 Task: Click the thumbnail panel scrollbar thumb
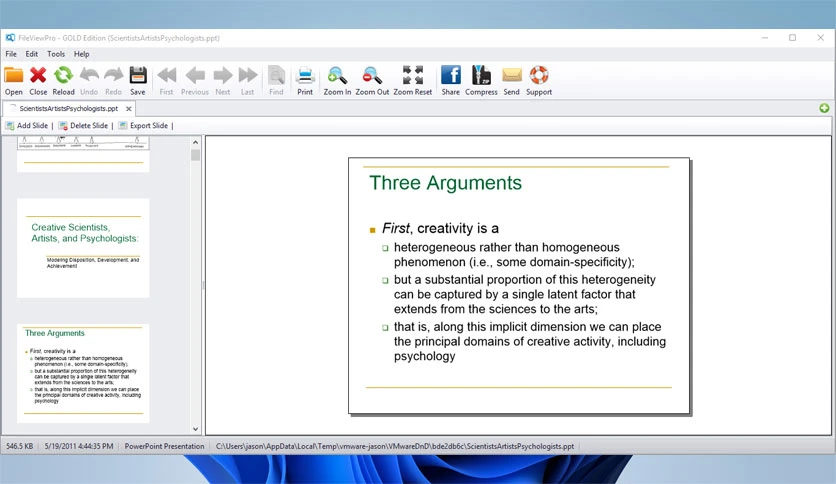click(x=195, y=155)
